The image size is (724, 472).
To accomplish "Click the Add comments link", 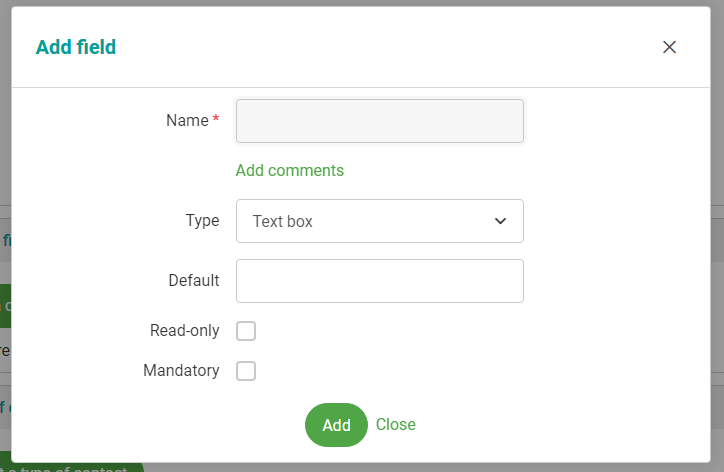I will coord(289,170).
